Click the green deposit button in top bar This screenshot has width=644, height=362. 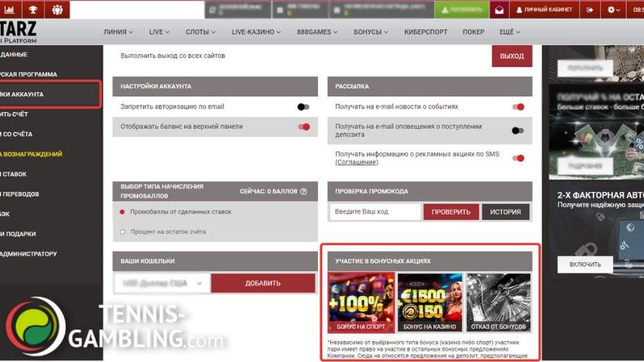pyautogui.click(x=462, y=10)
